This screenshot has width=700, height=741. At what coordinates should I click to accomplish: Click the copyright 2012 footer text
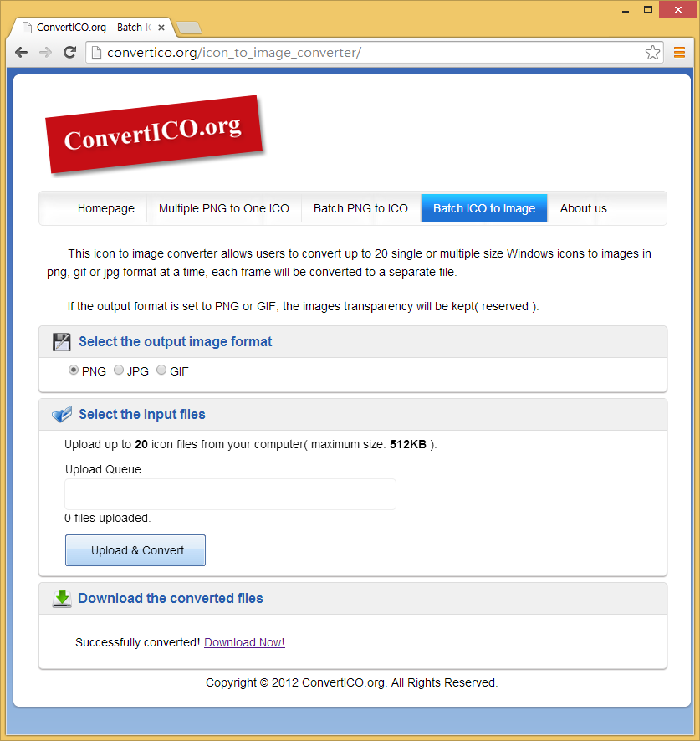(x=351, y=682)
